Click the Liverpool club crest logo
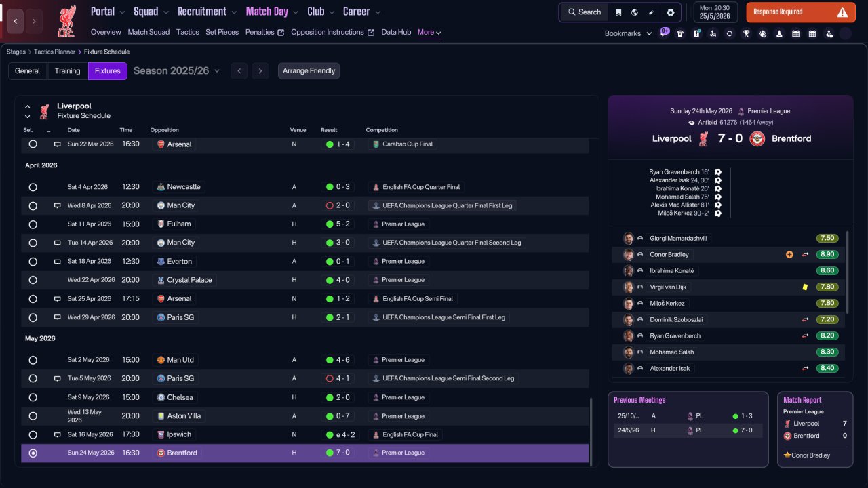 click(66, 20)
